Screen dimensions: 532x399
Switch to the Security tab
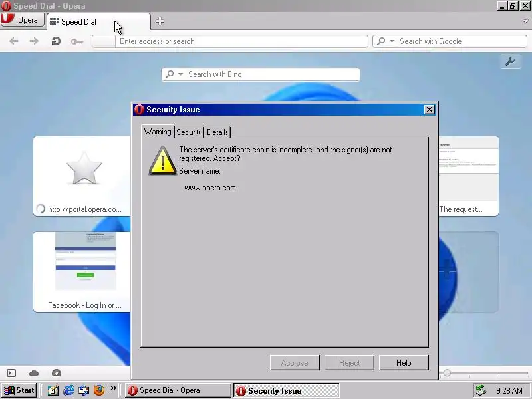189,132
